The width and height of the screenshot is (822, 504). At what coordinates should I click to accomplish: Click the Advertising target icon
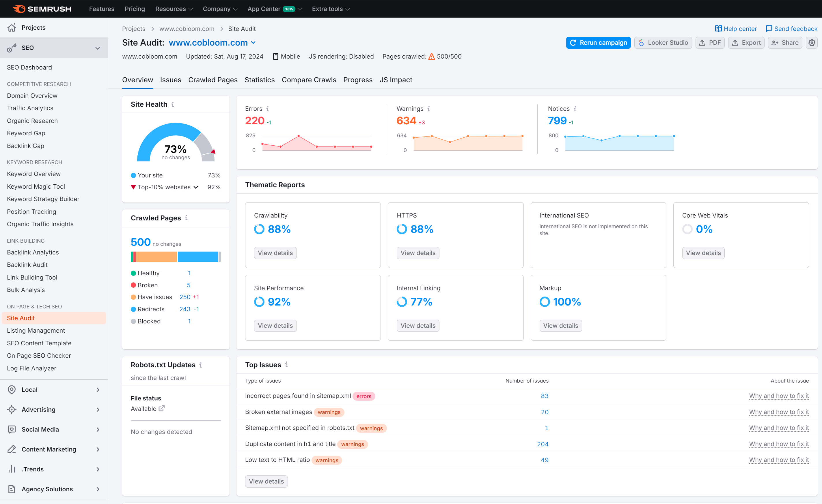(x=12, y=409)
